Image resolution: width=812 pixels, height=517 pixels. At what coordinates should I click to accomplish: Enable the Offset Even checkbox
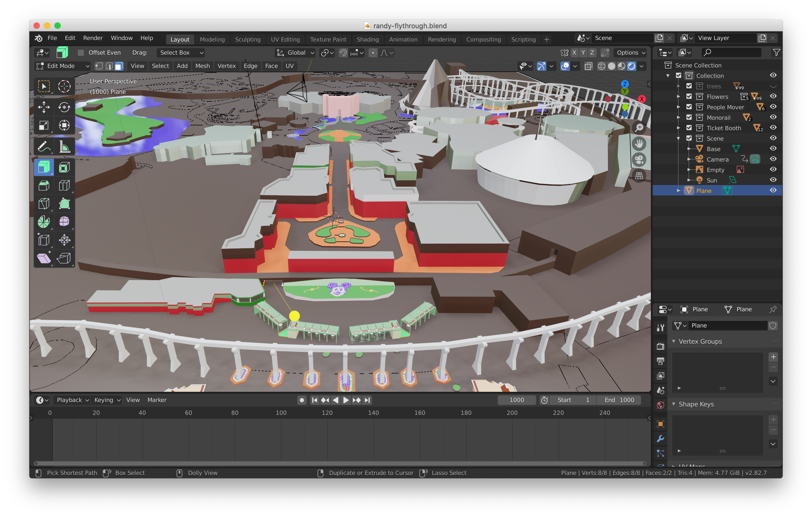pos(81,53)
